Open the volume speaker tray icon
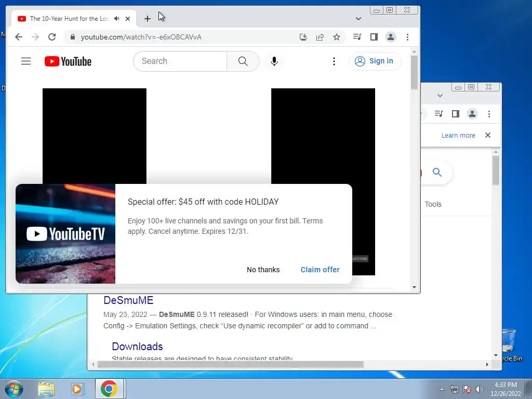The height and width of the screenshot is (399, 532). click(x=479, y=389)
